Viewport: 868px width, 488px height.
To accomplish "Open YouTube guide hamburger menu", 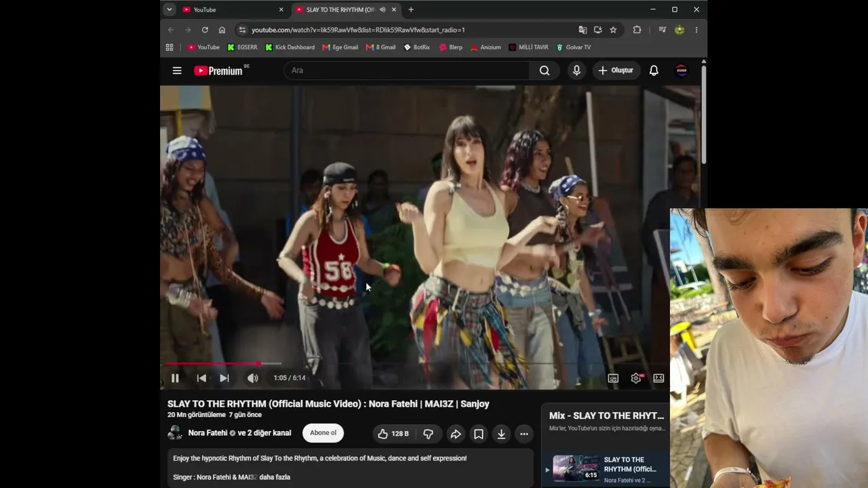I will pos(177,70).
